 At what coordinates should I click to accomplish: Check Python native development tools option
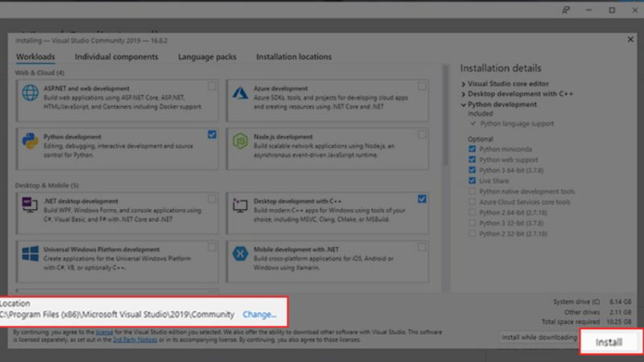tap(472, 191)
